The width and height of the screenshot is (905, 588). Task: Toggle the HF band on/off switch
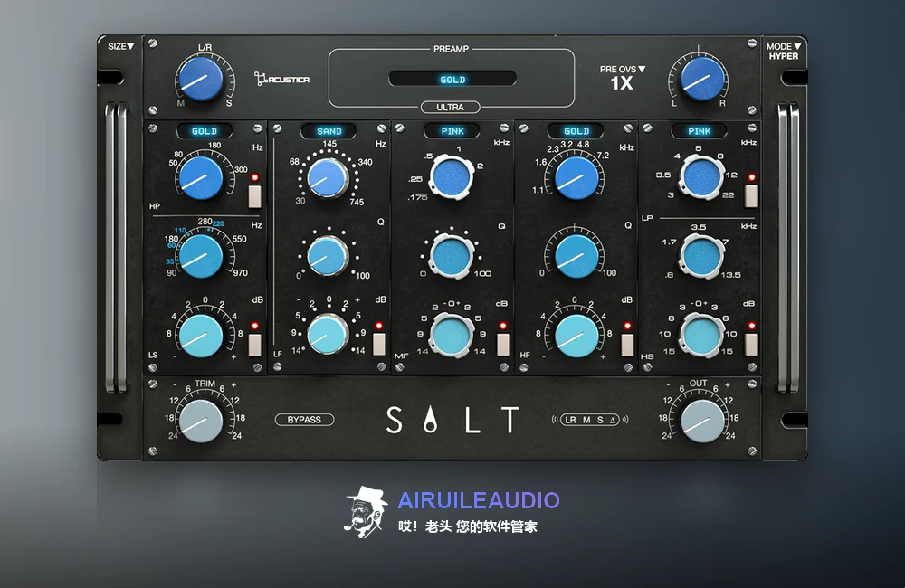click(x=627, y=345)
